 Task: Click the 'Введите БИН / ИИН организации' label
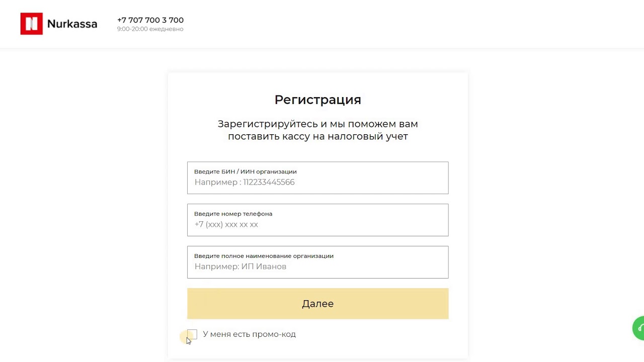(245, 171)
